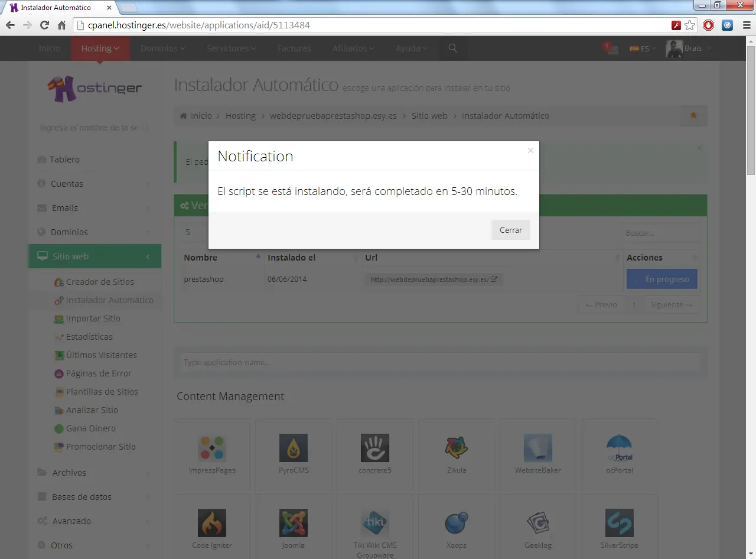Click the Type application name field
The height and width of the screenshot is (559, 756).
tap(440, 362)
